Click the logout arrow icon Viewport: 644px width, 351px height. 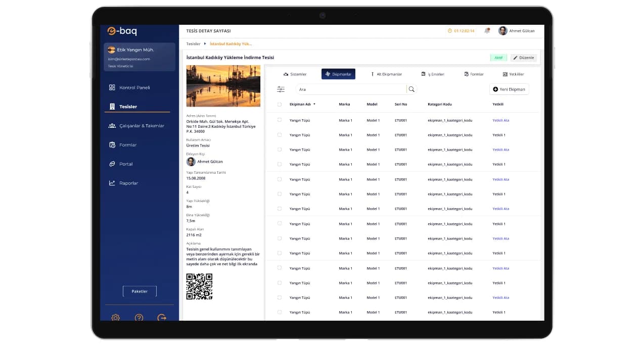162,318
